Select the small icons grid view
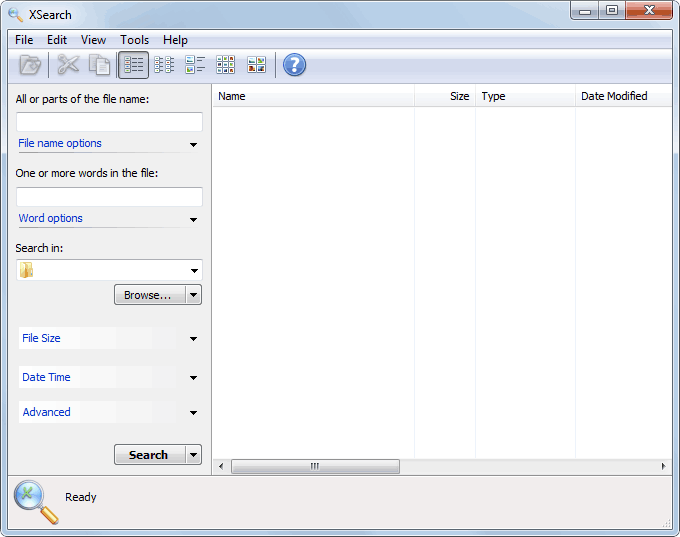The height and width of the screenshot is (537, 680). point(226,66)
